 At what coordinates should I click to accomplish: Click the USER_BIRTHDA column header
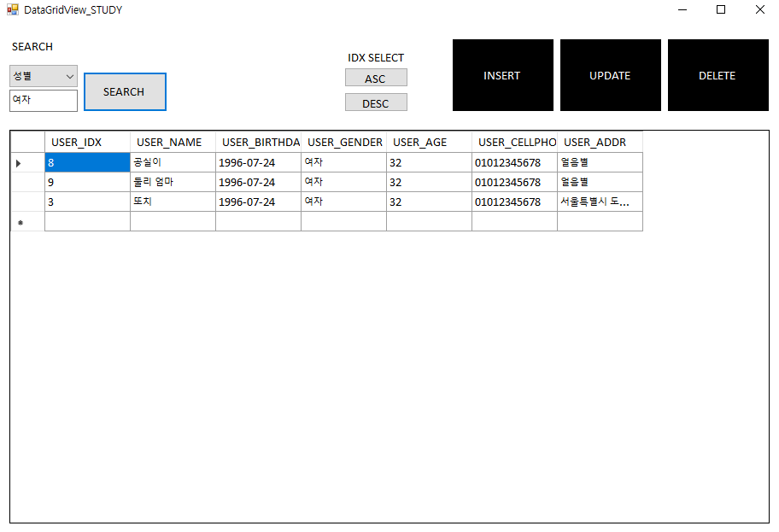pos(258,142)
